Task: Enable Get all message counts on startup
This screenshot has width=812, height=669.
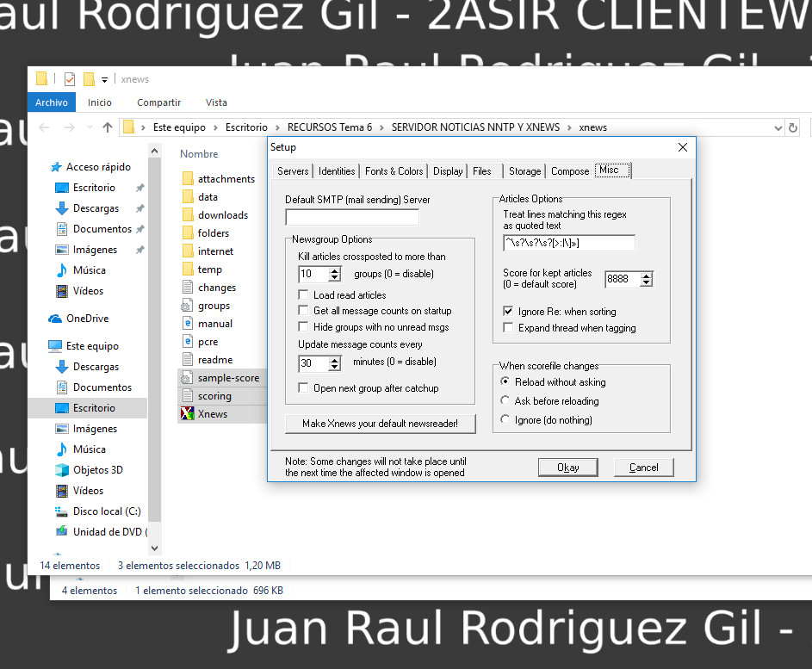Action: (303, 310)
